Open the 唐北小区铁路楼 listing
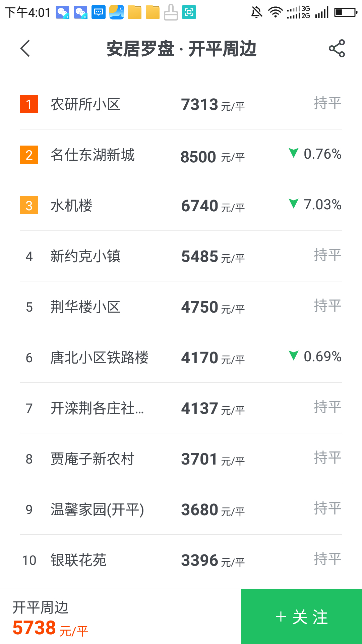The width and height of the screenshot is (362, 644). (99, 358)
